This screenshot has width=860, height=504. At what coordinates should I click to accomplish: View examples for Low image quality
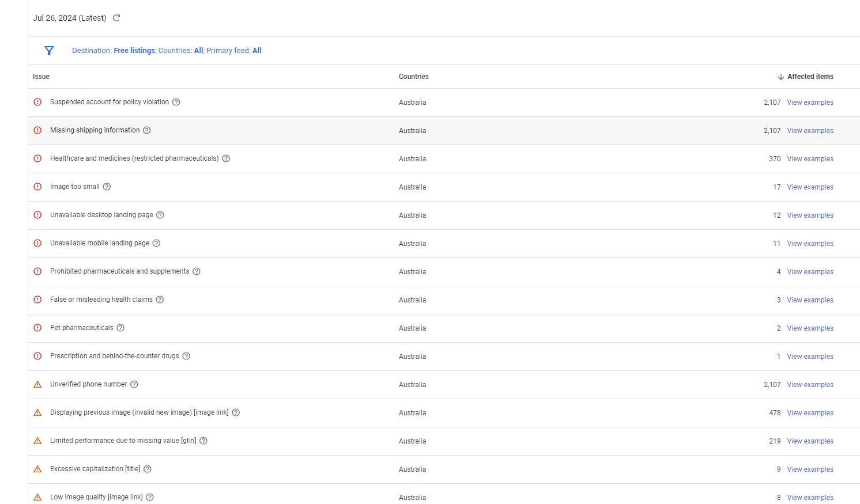810,498
